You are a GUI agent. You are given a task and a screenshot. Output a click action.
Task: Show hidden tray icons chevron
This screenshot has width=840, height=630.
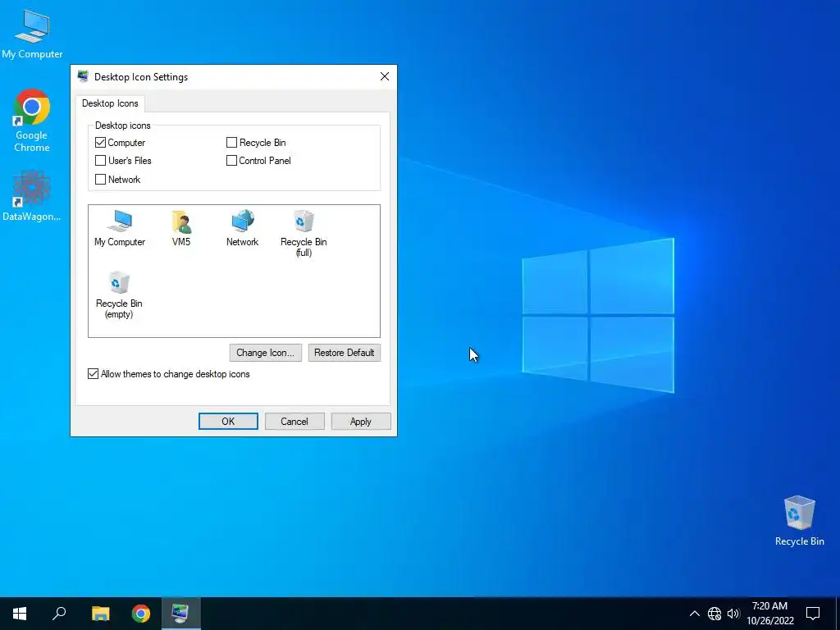694,614
